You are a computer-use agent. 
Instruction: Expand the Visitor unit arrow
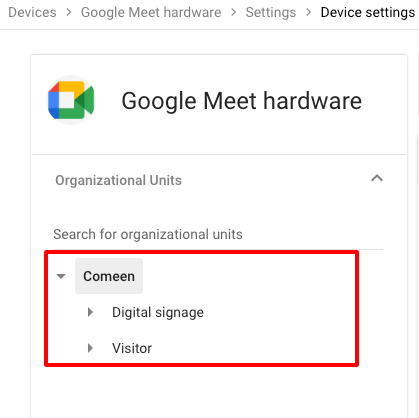[x=90, y=348]
